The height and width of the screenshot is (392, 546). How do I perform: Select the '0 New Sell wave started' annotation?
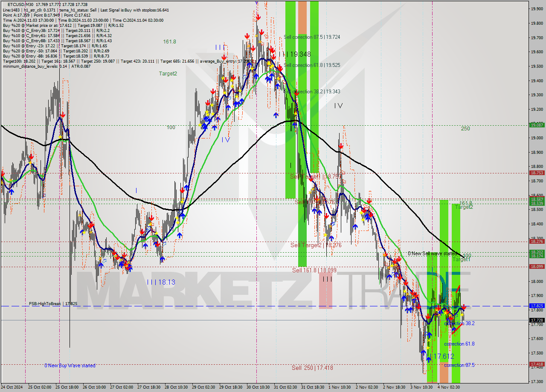[433, 254]
